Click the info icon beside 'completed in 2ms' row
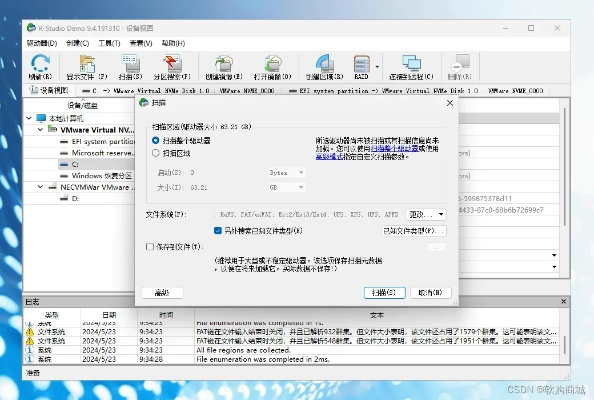Screen dimensions: 594x400 pyautogui.click(x=30, y=359)
